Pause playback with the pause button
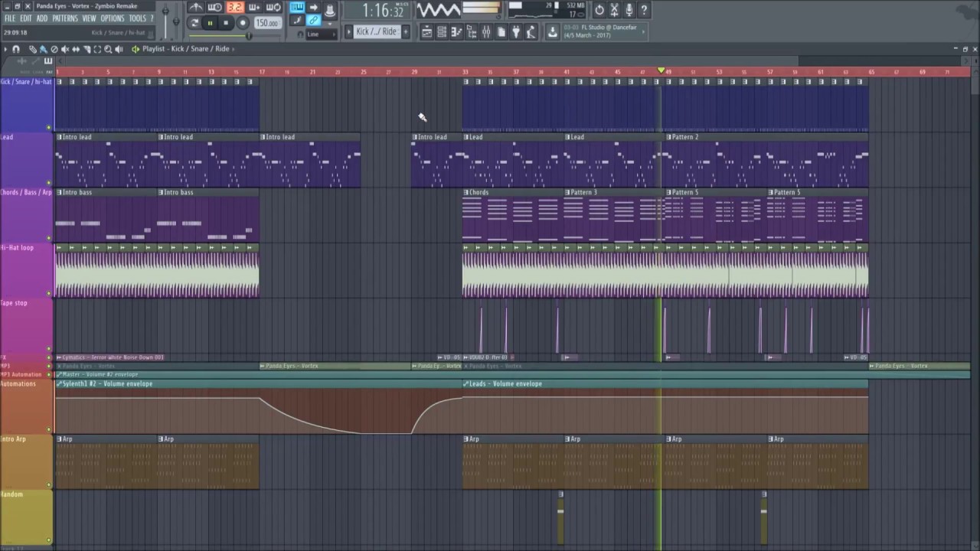The width and height of the screenshot is (980, 551). tap(210, 23)
